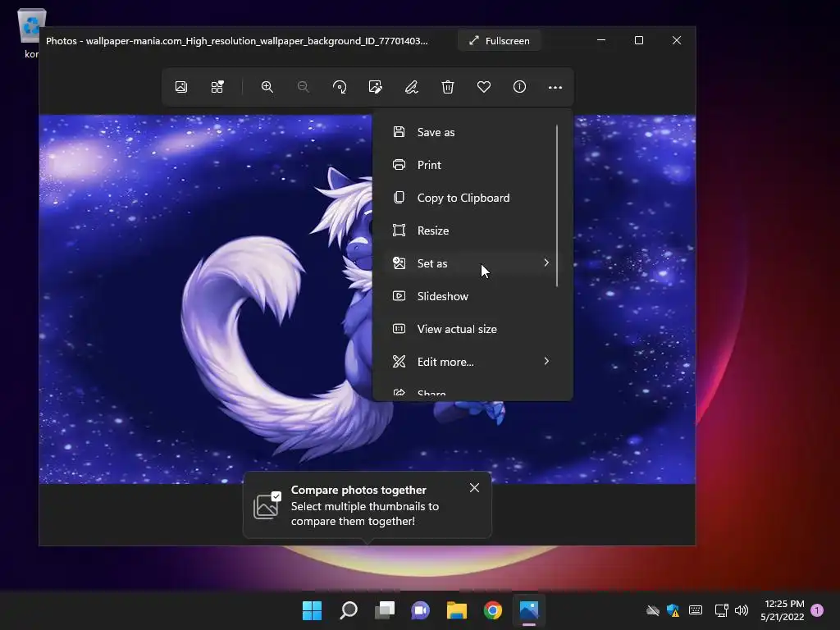840x630 pixels.
Task: Expand the Set as submenu arrow
Action: pos(546,262)
